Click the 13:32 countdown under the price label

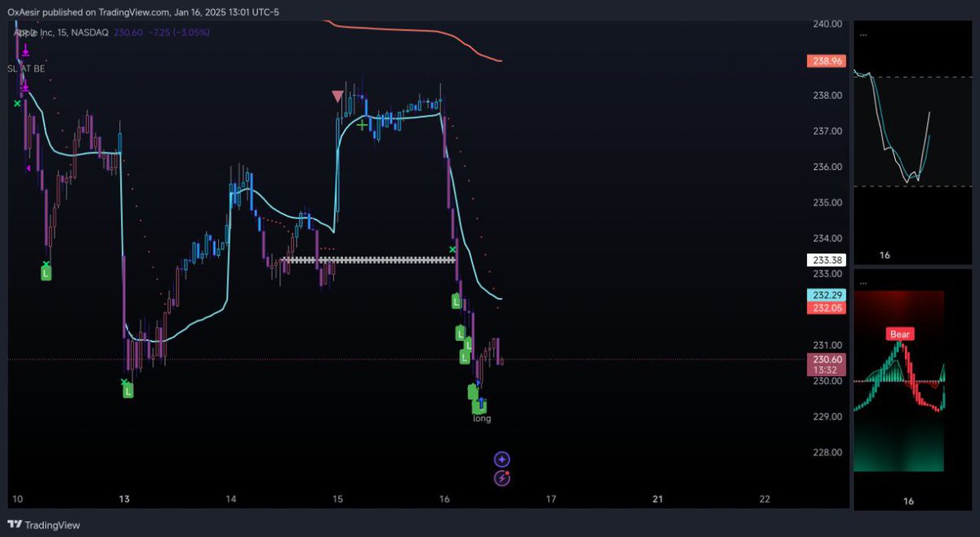point(825,370)
